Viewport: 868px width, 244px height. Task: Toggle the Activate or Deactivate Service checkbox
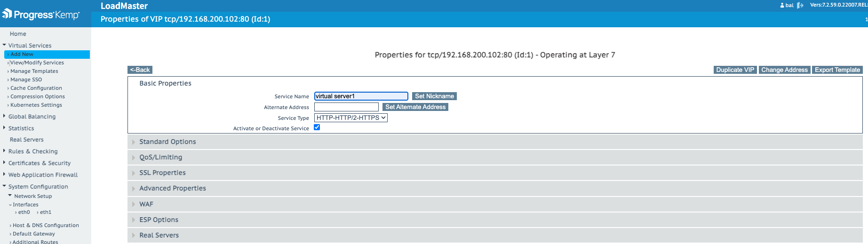(x=317, y=127)
